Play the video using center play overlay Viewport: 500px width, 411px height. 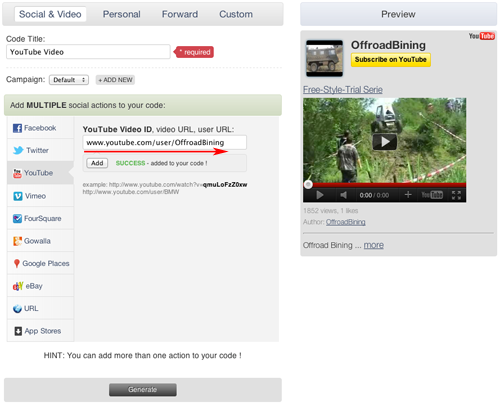385,142
